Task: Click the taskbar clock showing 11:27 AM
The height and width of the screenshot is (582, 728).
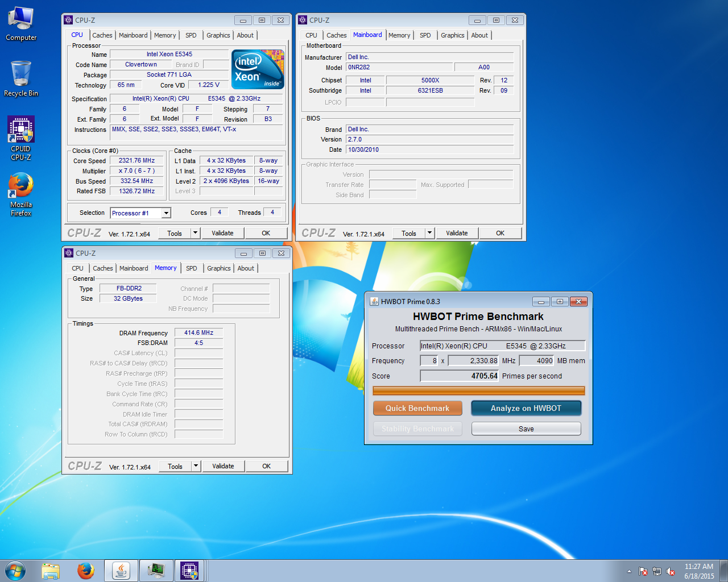Action: tap(699, 571)
